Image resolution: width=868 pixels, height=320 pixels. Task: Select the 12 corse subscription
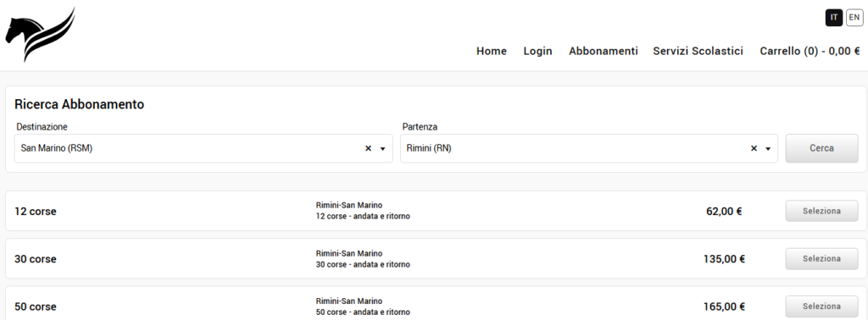click(821, 211)
